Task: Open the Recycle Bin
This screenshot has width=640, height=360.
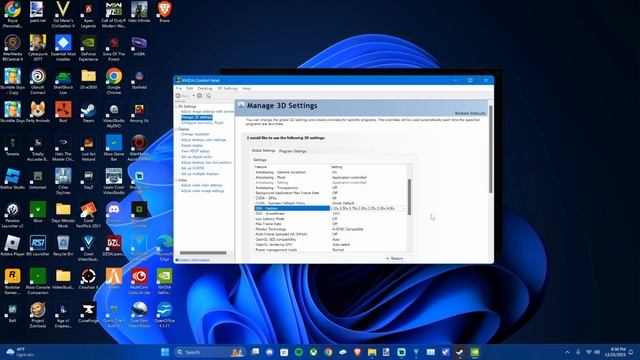Action: pyautogui.click(x=63, y=246)
